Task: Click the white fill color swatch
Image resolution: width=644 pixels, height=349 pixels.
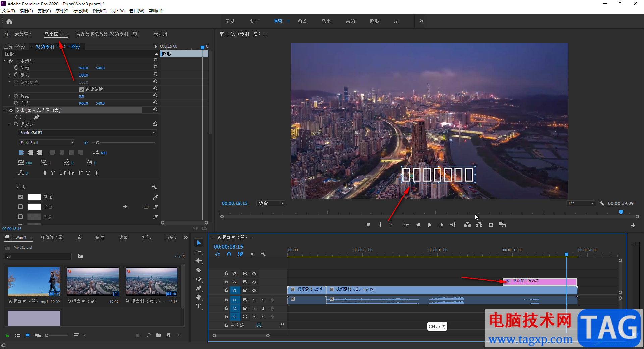Action: tap(34, 197)
